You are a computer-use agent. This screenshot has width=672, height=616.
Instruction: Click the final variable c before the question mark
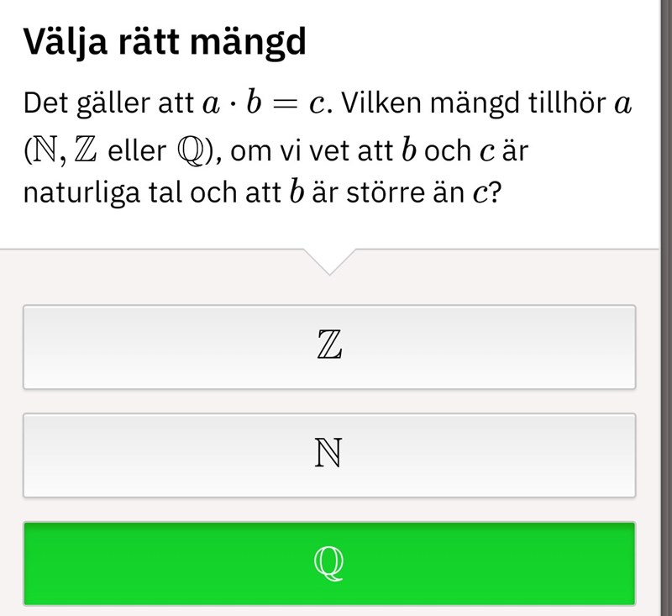(x=480, y=194)
